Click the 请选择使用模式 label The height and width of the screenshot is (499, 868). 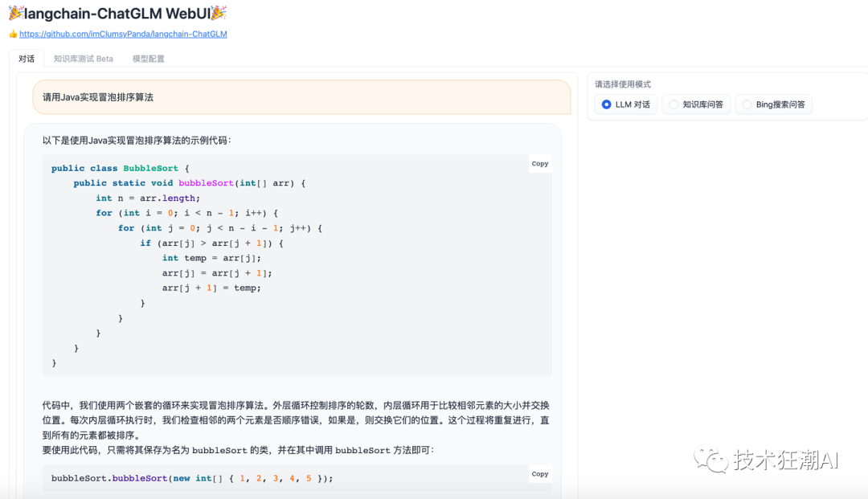(623, 84)
